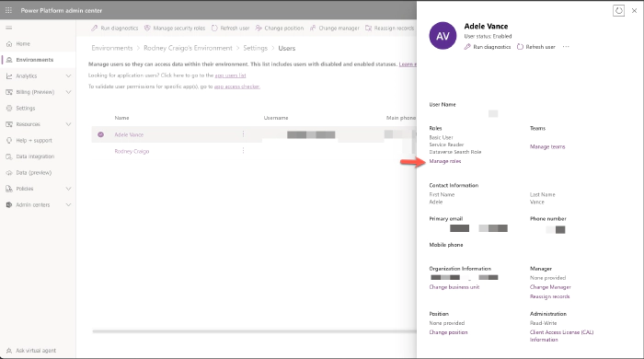Expand the Analytics menu chevron
644x359 pixels.
click(68, 76)
